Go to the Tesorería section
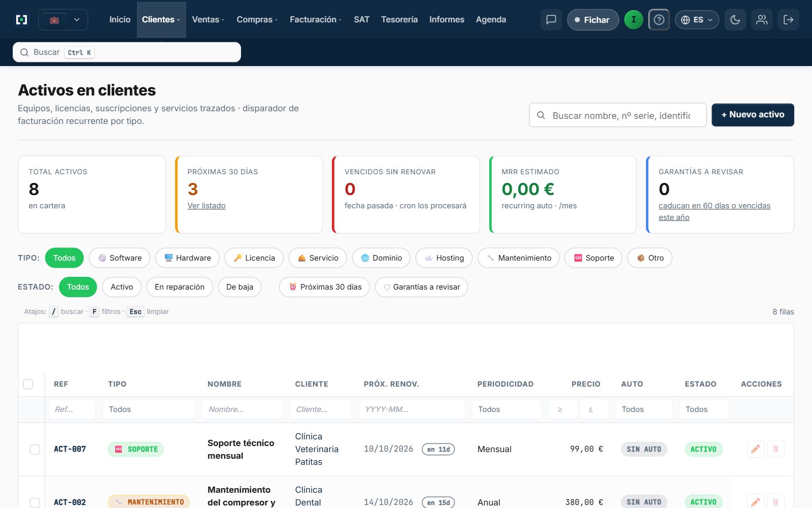Image resolution: width=812 pixels, height=508 pixels. (x=399, y=20)
